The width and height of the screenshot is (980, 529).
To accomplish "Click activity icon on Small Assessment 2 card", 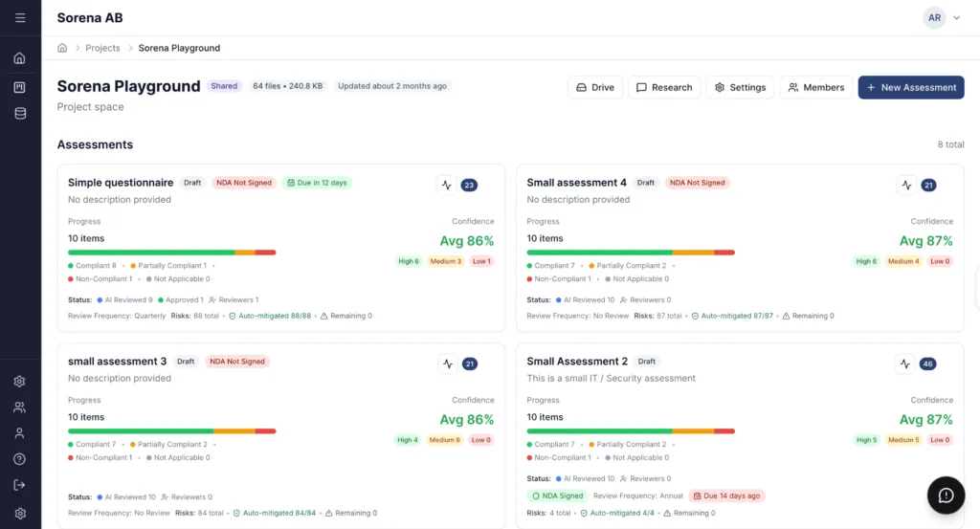I will [905, 364].
